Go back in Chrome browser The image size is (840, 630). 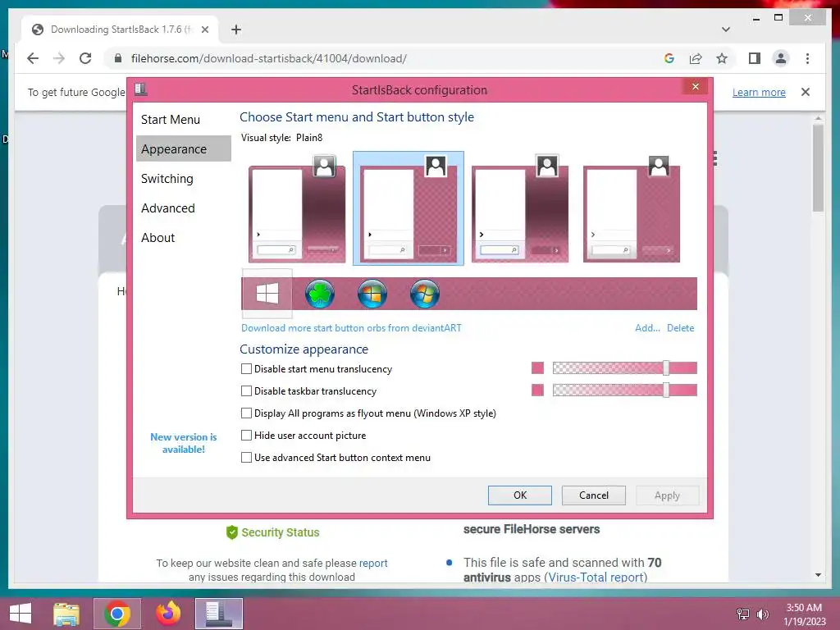[x=33, y=58]
